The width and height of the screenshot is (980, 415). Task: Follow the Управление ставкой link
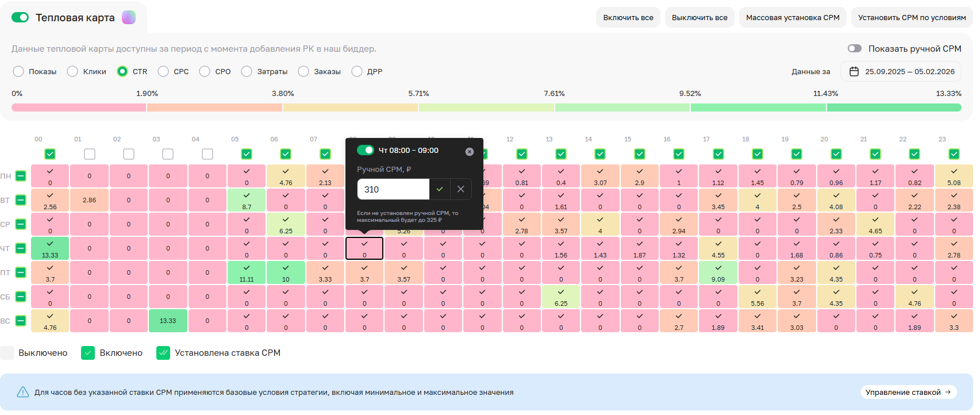[908, 392]
